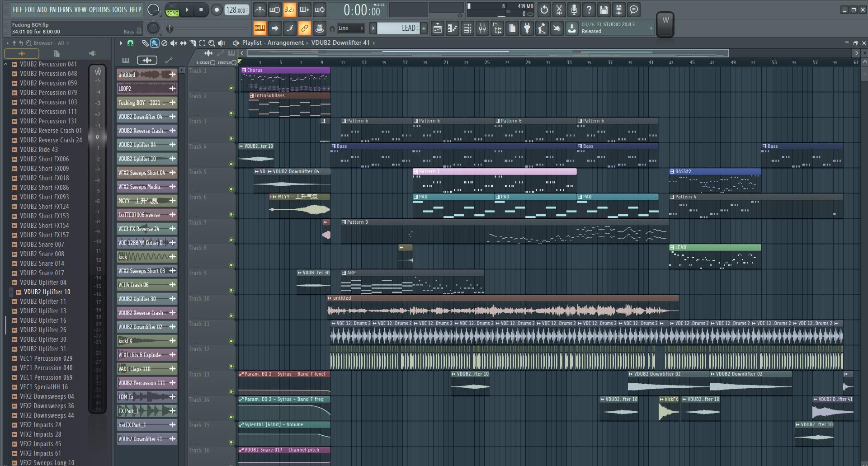Open the Piano roll view
This screenshot has height=466, width=868.
(x=453, y=28)
